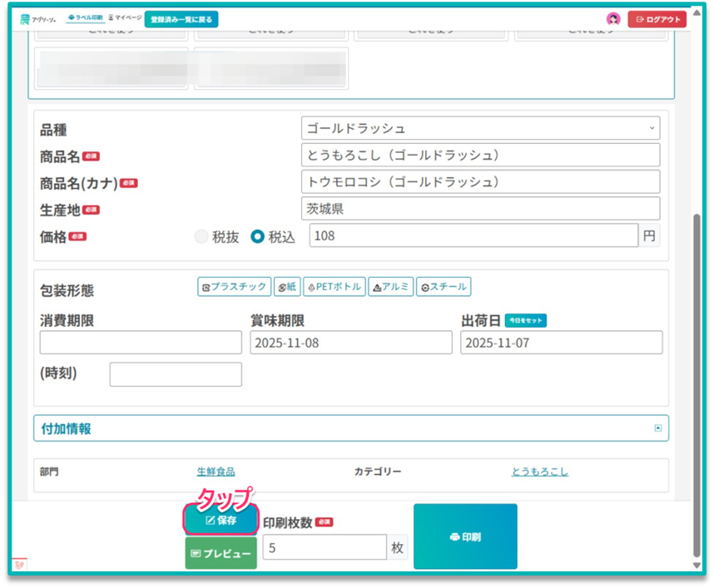Screen dimensions: 714x588
Task: Click the user avatar icon
Action: click(613, 19)
